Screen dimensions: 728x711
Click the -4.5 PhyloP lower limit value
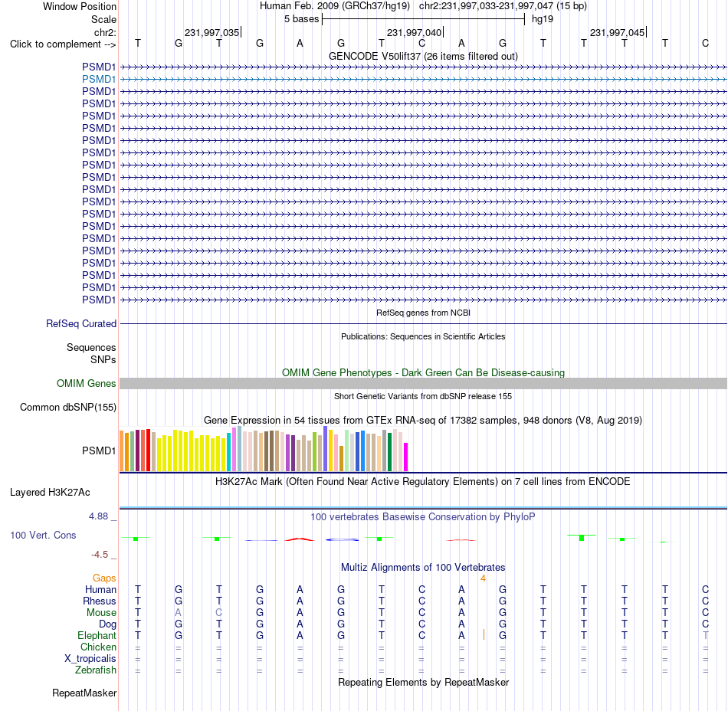pos(100,555)
